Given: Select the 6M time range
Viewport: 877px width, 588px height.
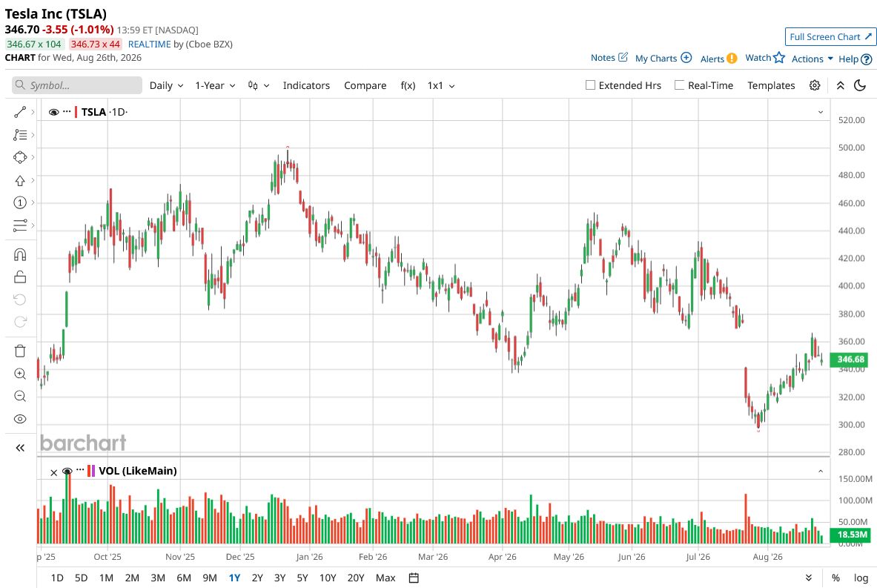Looking at the screenshot, I should point(183,578).
